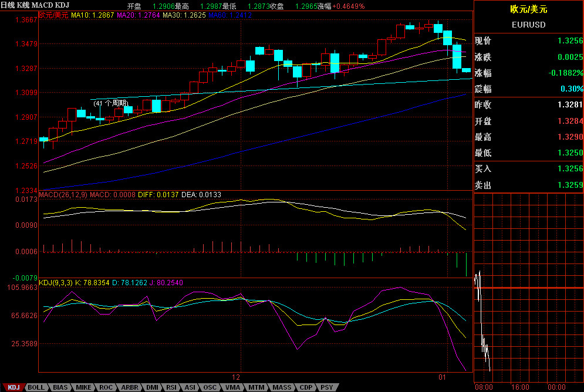
Task: Open the PSY indicator tab
Action: click(326, 387)
